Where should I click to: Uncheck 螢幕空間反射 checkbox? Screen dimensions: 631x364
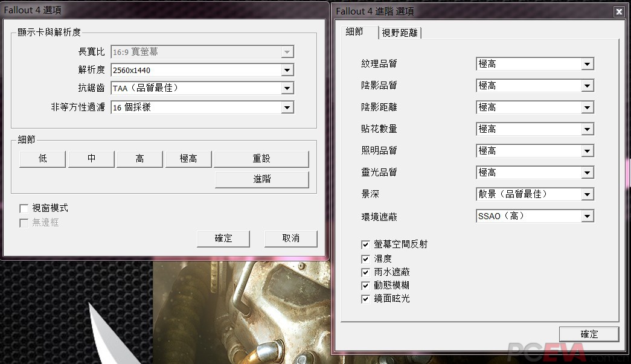point(365,244)
